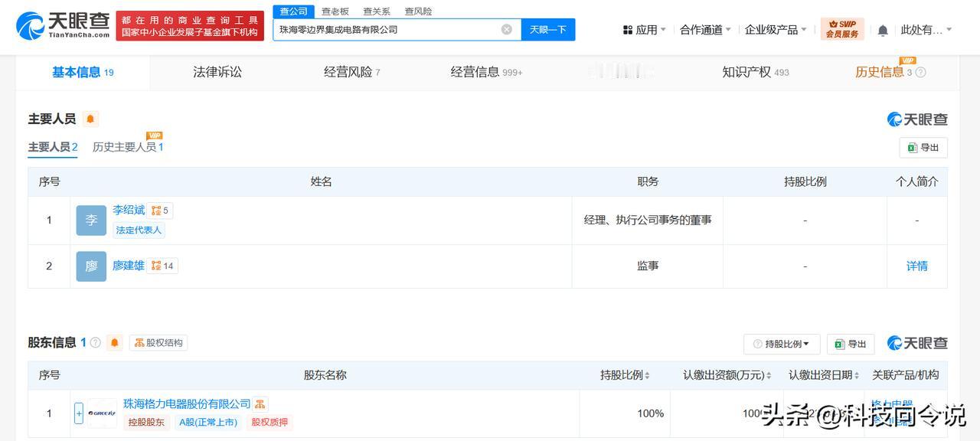This screenshot has width=980, height=441.
Task: Select the 基本信息 tab
Action: (83, 72)
